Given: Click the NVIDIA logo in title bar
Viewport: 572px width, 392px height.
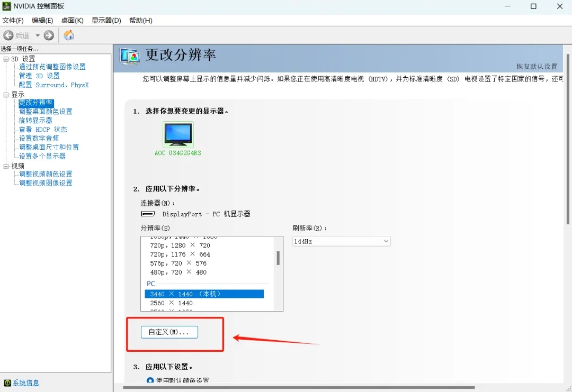Looking at the screenshot, I should coord(7,6).
